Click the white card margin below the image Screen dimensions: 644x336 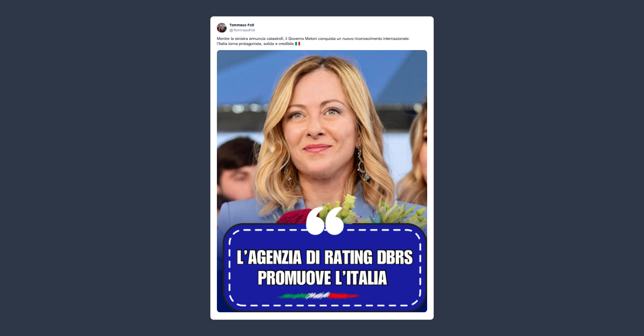click(322, 316)
